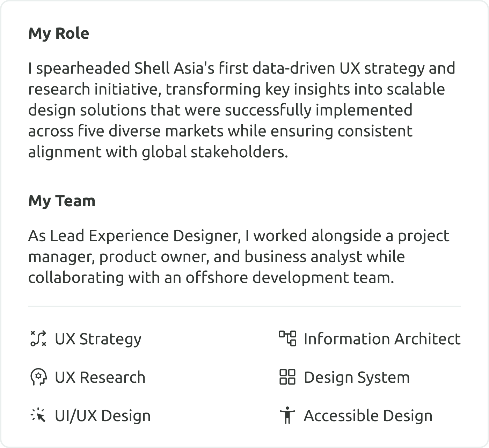Click the UX Strategy route icon
489x448 pixels.
pos(38,338)
